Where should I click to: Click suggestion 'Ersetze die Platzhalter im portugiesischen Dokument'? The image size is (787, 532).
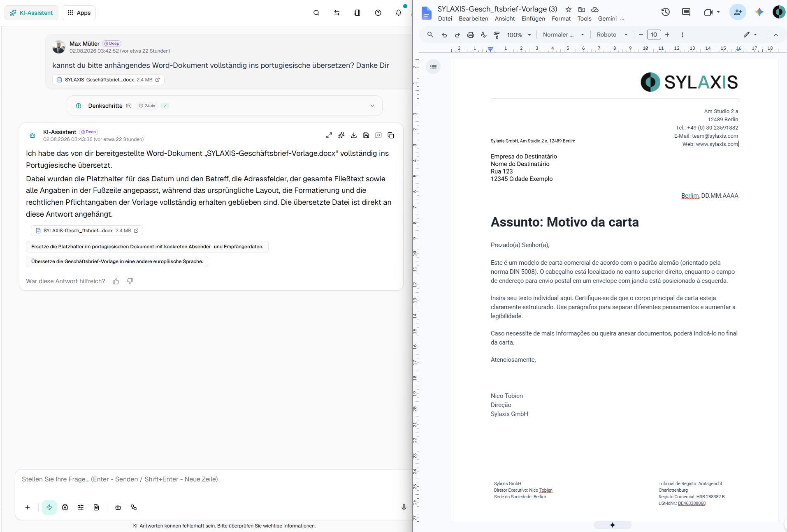click(147, 247)
